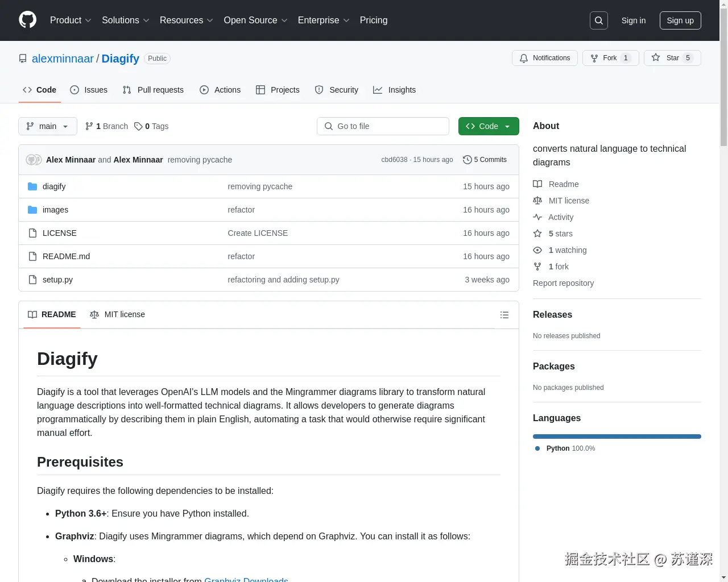Image resolution: width=728 pixels, height=582 pixels.
Task: Expand the green Code dropdown
Action: [x=488, y=126]
